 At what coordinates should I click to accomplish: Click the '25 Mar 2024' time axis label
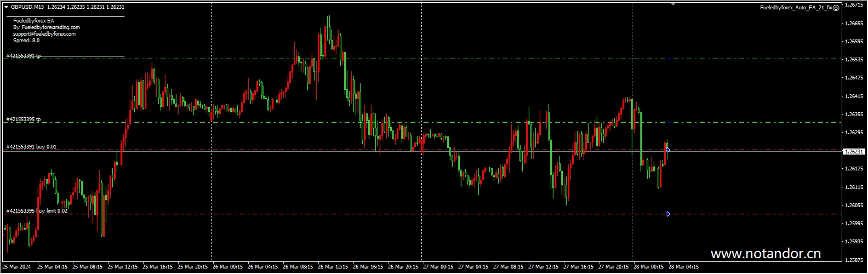tap(16, 267)
